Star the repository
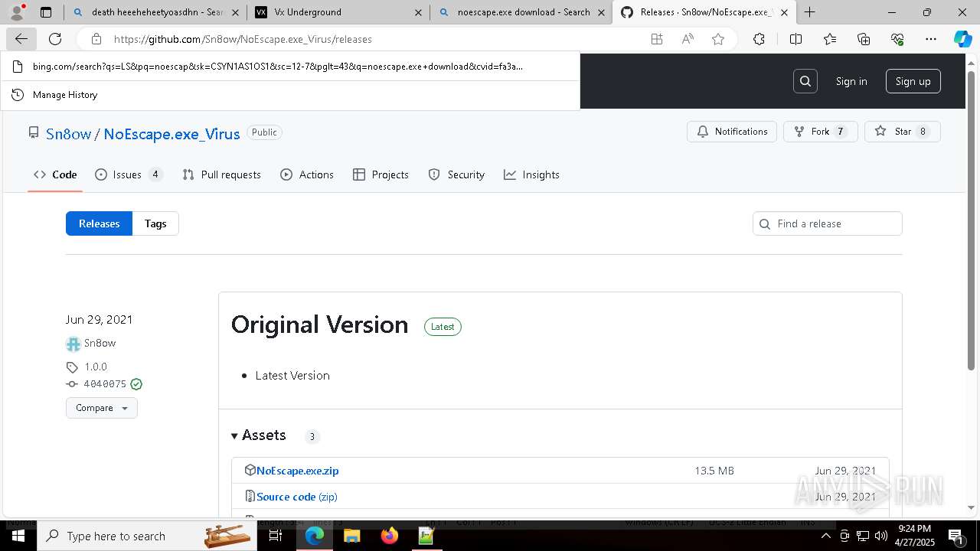The height and width of the screenshot is (551, 980). tap(902, 132)
